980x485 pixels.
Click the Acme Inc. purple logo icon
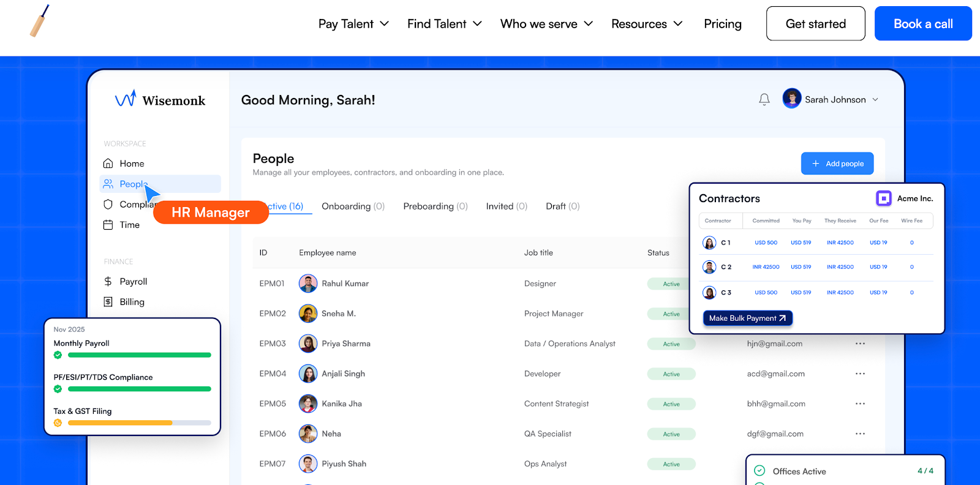pyautogui.click(x=884, y=198)
